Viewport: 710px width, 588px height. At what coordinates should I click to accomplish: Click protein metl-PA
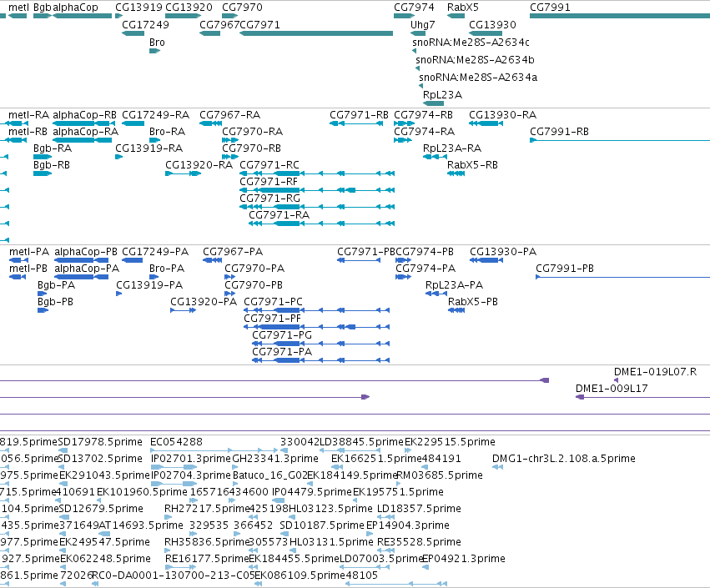29,252
